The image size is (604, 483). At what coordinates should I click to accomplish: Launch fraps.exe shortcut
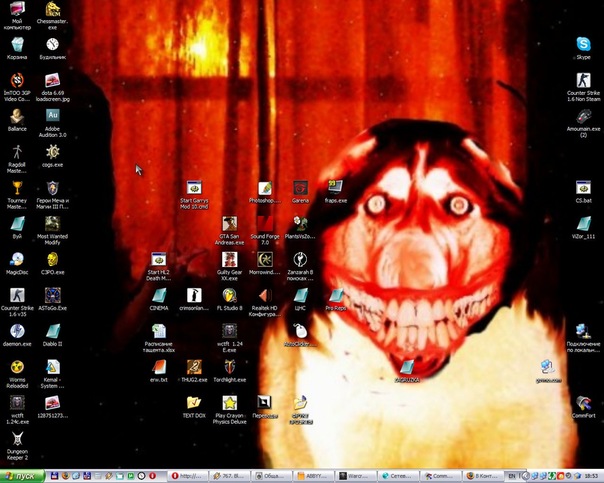(336, 192)
